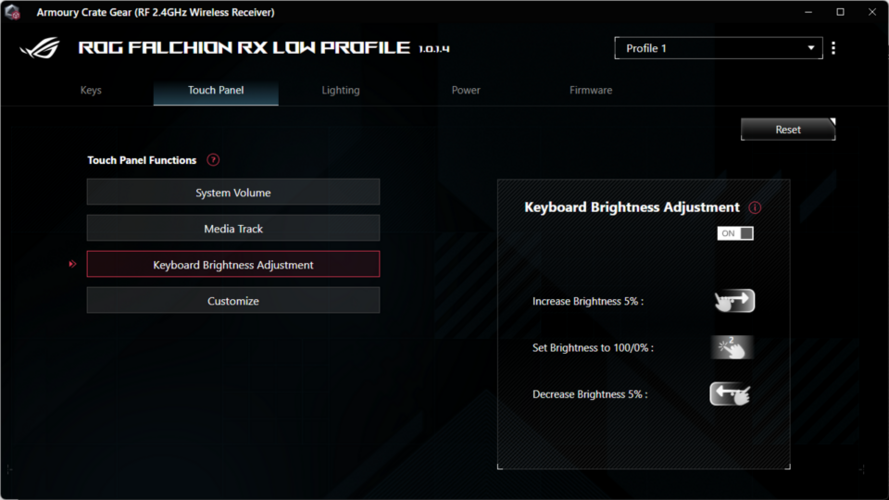889x500 pixels.
Task: Click the ROG logo icon
Action: pos(40,48)
